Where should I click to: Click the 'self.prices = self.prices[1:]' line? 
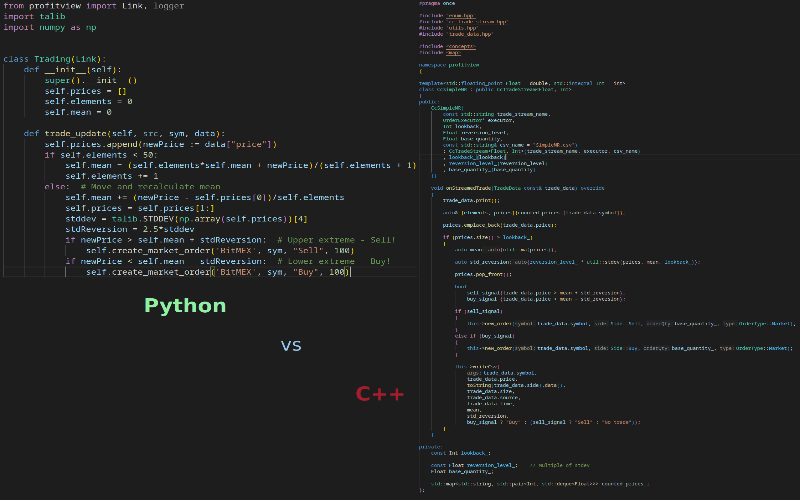pyautogui.click(x=140, y=208)
